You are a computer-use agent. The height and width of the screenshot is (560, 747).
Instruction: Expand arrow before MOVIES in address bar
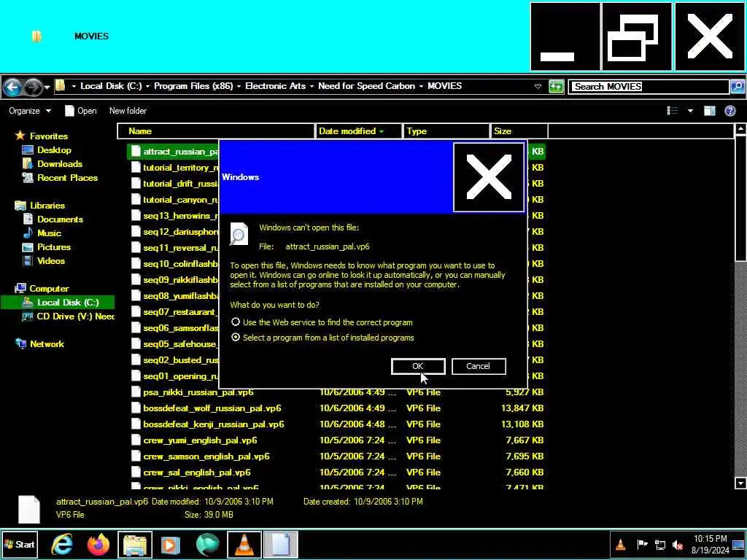coord(421,86)
